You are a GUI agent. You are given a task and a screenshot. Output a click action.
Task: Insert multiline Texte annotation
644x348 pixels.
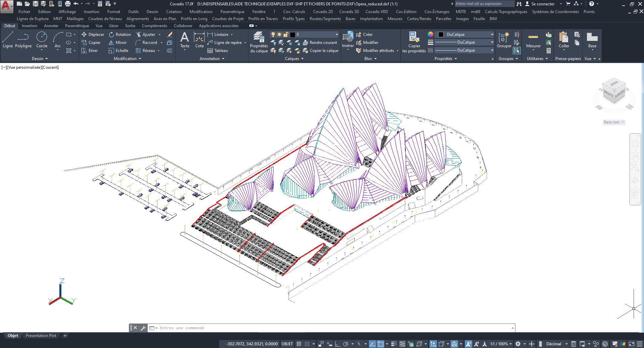click(x=185, y=40)
